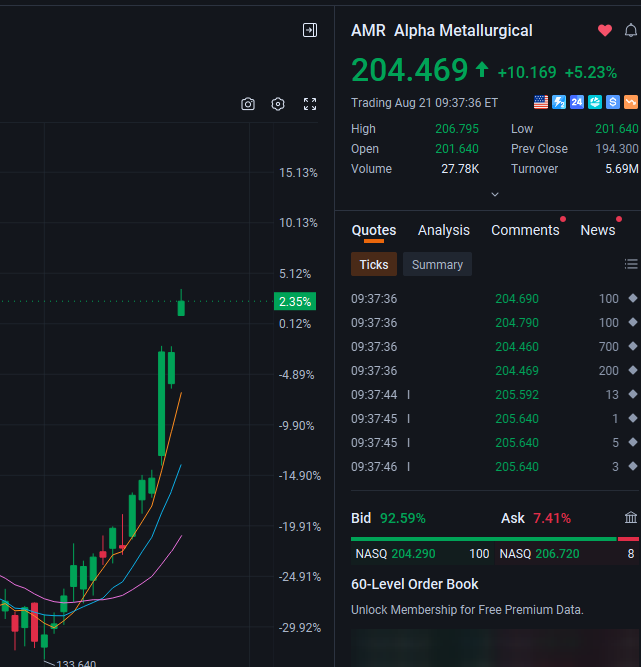Click the blue dollar-sign badge

pos(613,102)
